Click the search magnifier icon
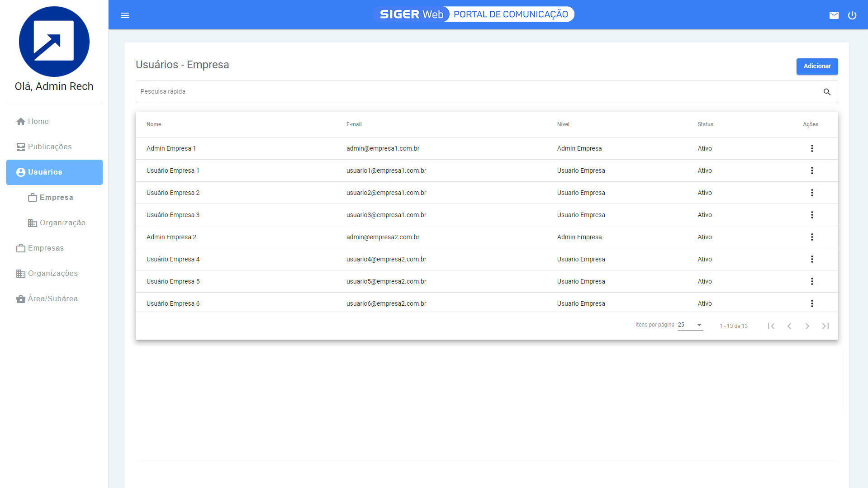Screen dimensions: 868x488 827,91
